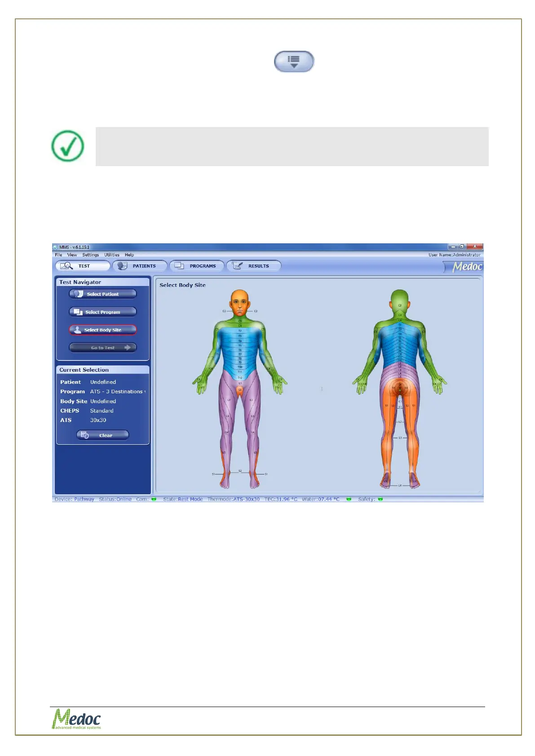Click the list dropdown icon above the note
The width and height of the screenshot is (535, 756).
[x=294, y=62]
